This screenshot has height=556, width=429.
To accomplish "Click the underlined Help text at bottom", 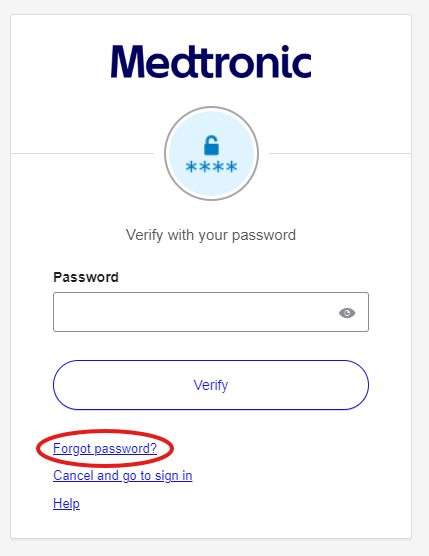I will [x=66, y=503].
